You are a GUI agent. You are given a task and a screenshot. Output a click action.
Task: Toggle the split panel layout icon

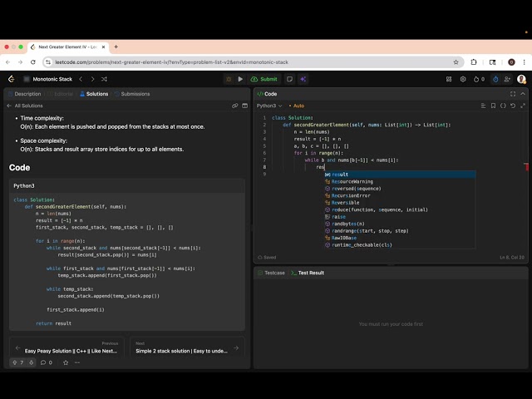point(245,106)
